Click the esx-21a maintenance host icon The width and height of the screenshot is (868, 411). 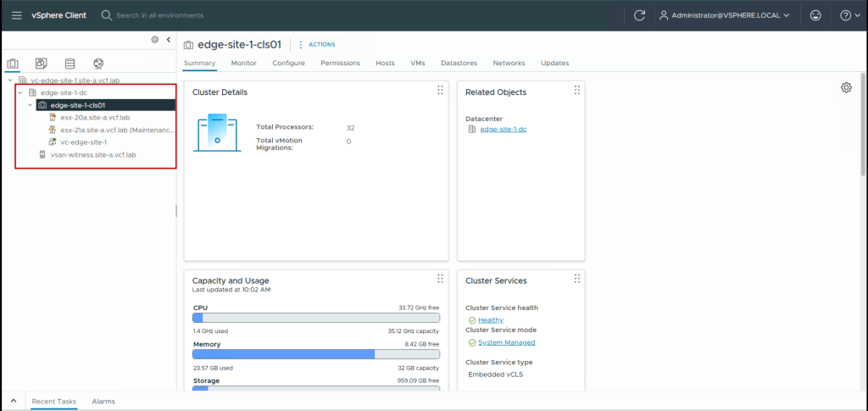[53, 130]
